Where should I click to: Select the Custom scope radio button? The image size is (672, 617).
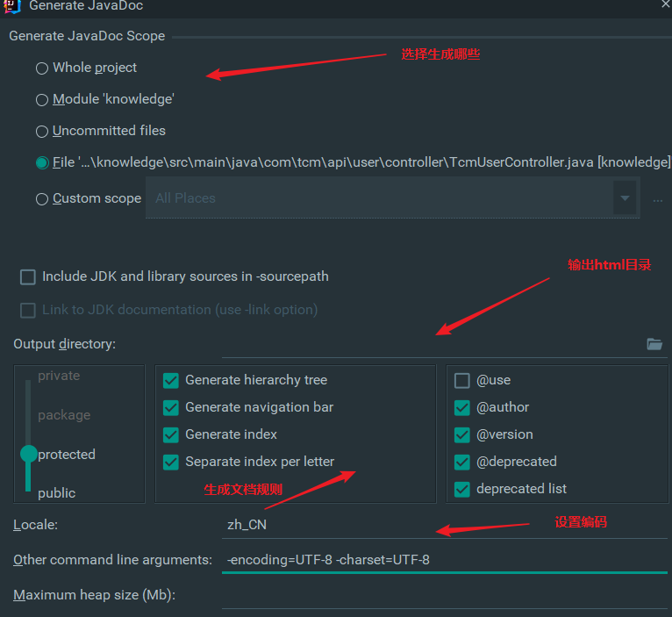[42, 199]
